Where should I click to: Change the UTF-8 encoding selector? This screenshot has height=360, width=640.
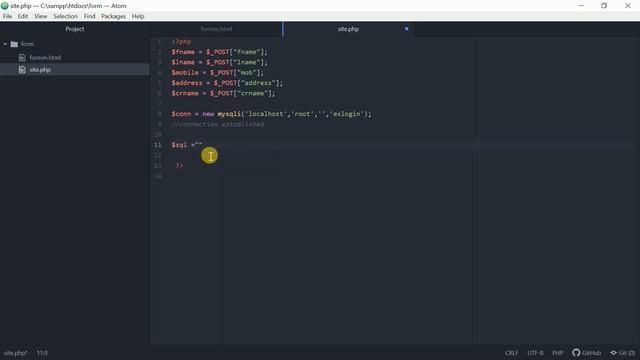point(535,353)
